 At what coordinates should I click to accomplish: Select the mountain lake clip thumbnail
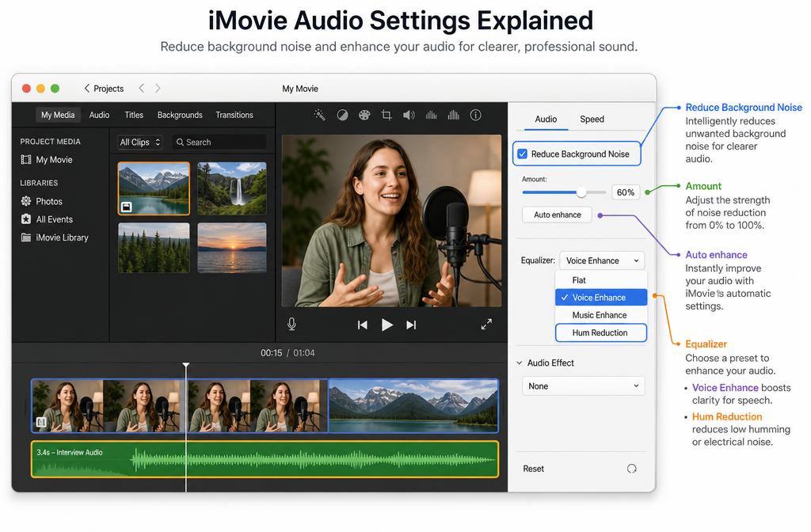[x=154, y=188]
